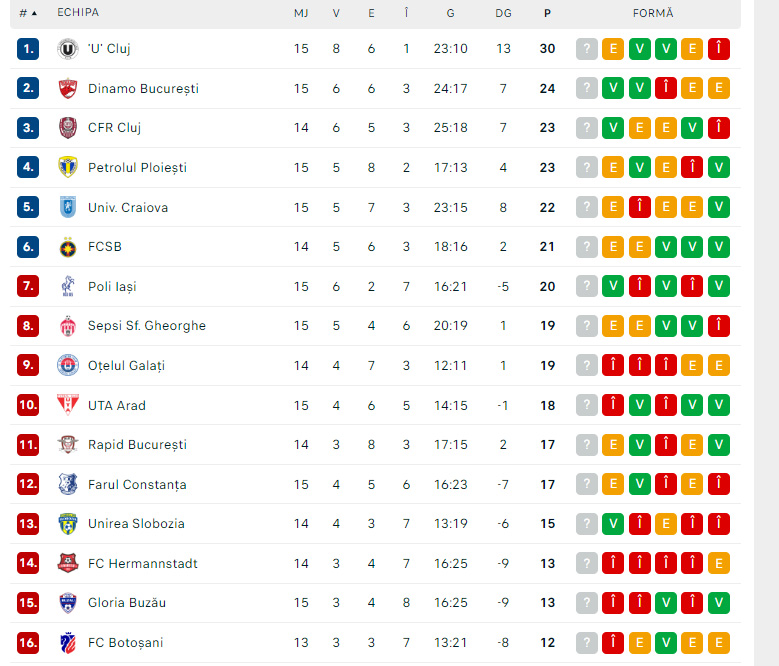Open the Univ. Craiova team link
This screenshot has width=779, height=666.
pos(128,207)
